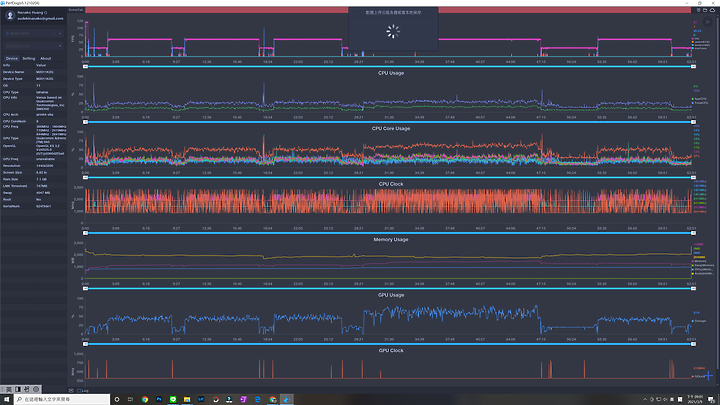Open Google Chrome from the taskbar
This screenshot has width=720, height=405.
[x=145, y=399]
